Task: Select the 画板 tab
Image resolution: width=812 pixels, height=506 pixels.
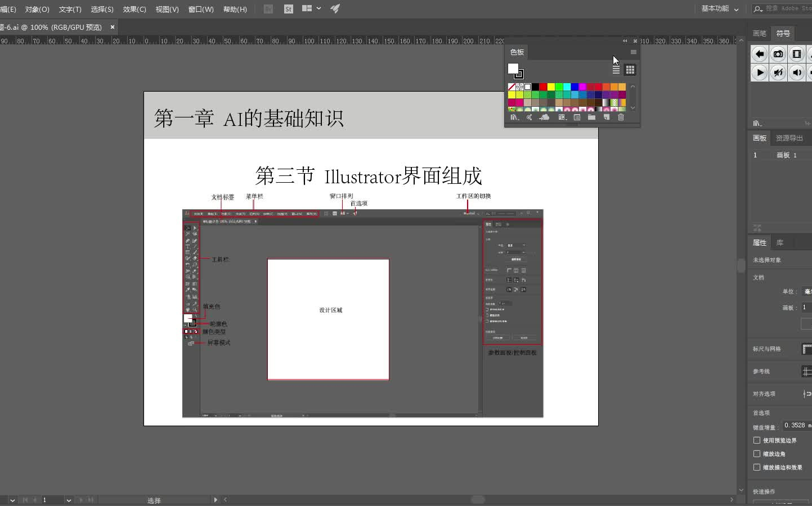Action: (x=760, y=138)
